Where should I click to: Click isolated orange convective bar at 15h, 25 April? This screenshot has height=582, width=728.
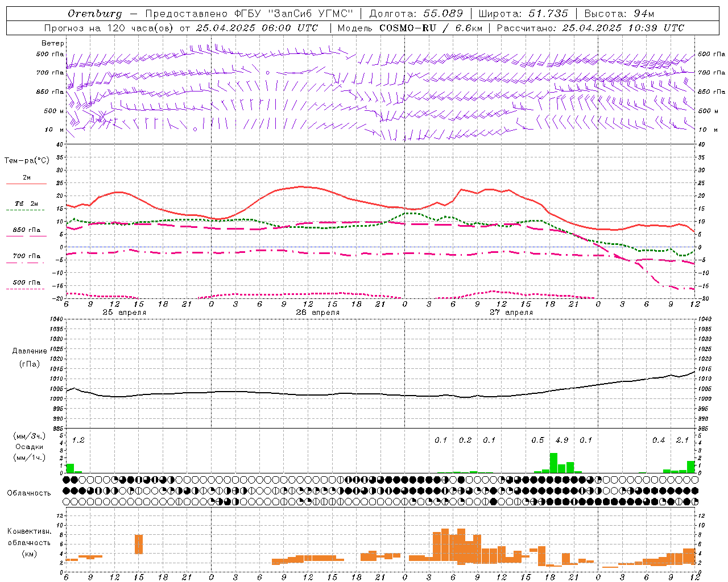tap(139, 544)
